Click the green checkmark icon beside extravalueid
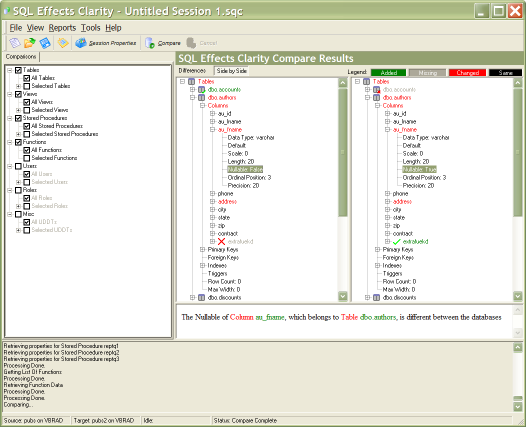Viewport: 526px width, 427px height. (x=397, y=242)
